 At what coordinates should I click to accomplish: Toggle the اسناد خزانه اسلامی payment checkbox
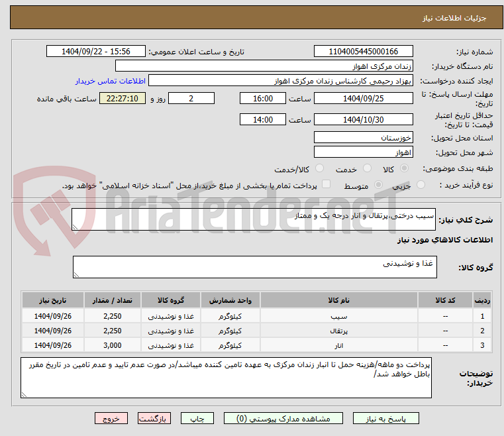[326, 184]
